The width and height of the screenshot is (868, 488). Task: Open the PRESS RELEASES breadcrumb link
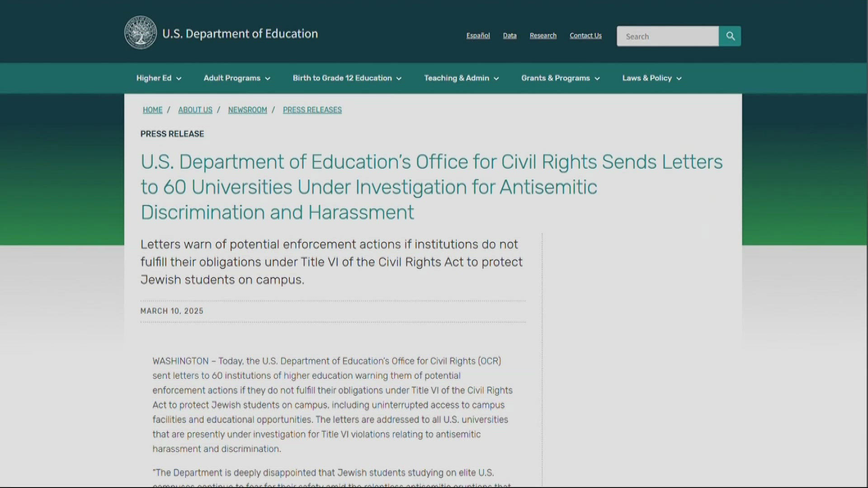coord(312,110)
